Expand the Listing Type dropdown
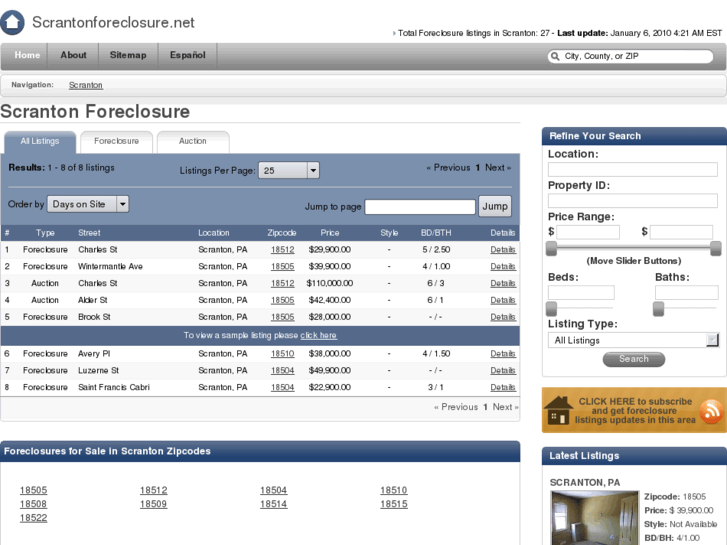 point(633,340)
